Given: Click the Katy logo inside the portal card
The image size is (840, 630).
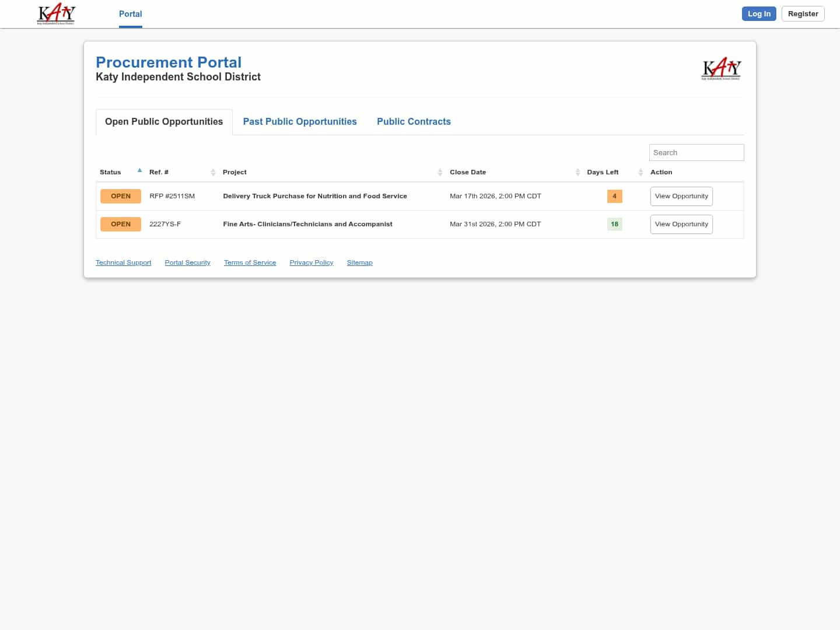Looking at the screenshot, I should tap(721, 68).
